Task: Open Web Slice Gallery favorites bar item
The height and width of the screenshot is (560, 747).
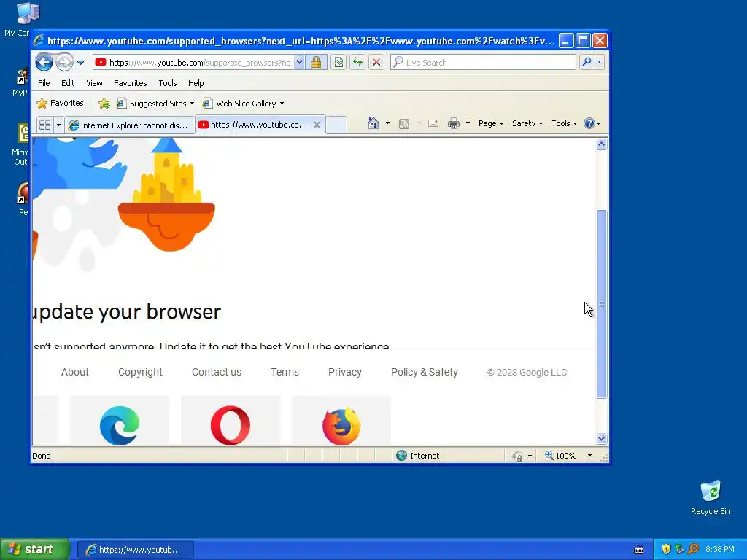Action: 243,104
